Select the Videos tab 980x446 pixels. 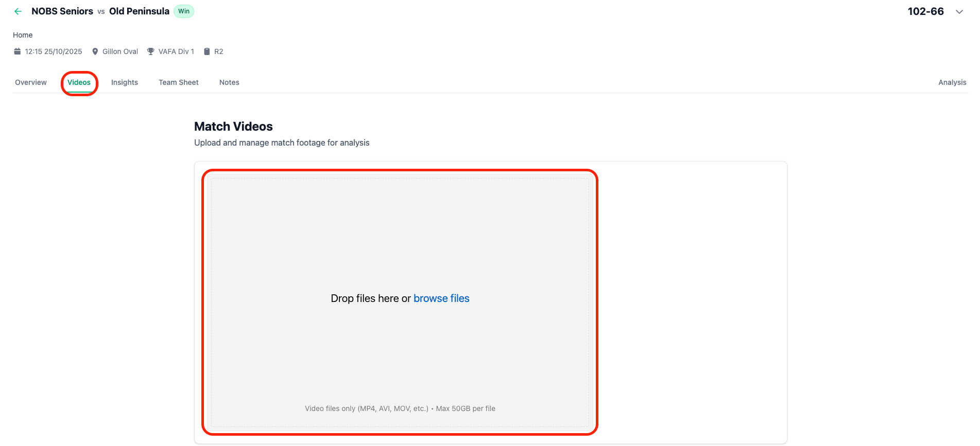click(x=79, y=82)
